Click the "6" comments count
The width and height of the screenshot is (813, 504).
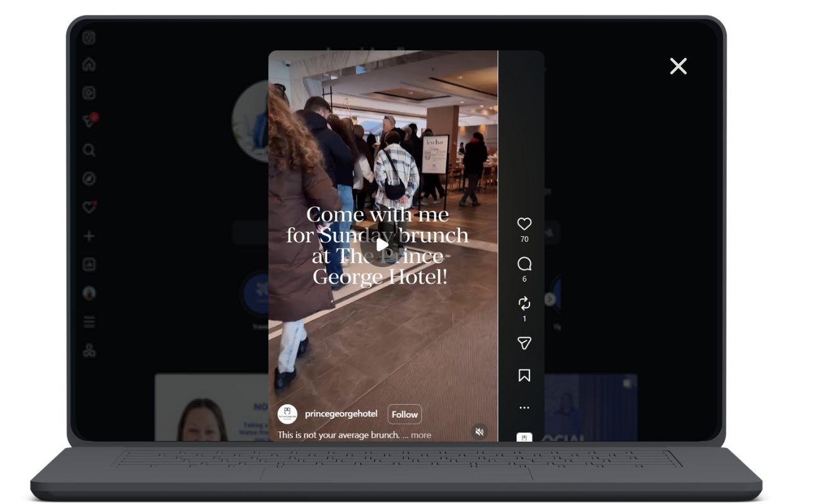point(524,279)
